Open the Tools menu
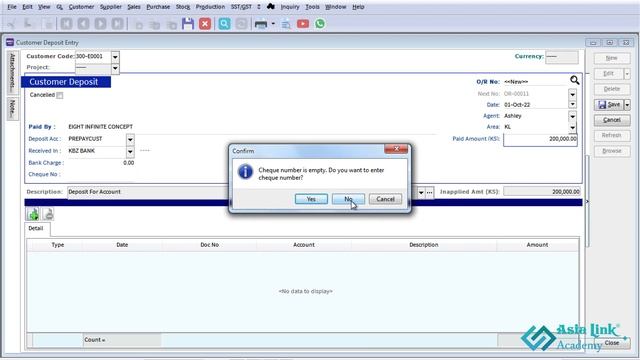The image size is (640, 360). (x=312, y=7)
